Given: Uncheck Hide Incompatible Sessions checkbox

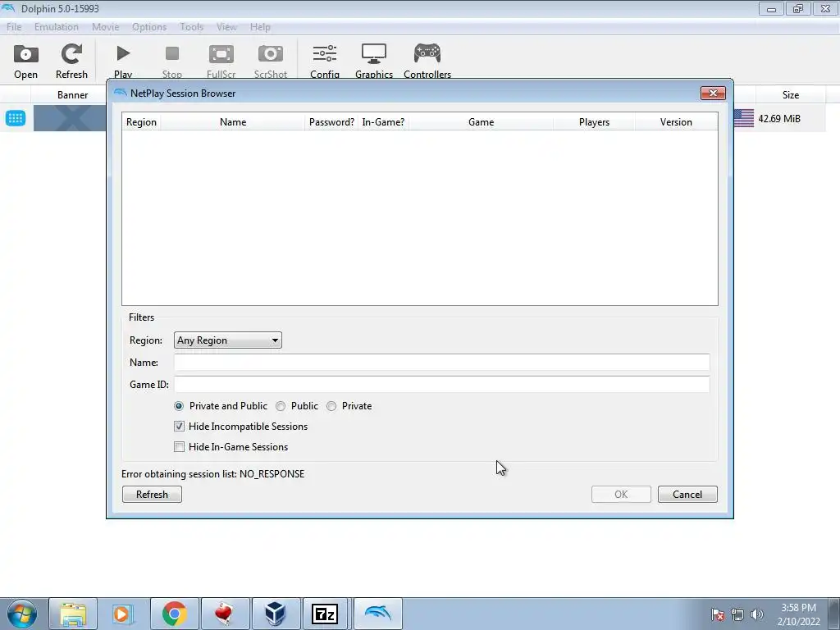Looking at the screenshot, I should [180, 427].
